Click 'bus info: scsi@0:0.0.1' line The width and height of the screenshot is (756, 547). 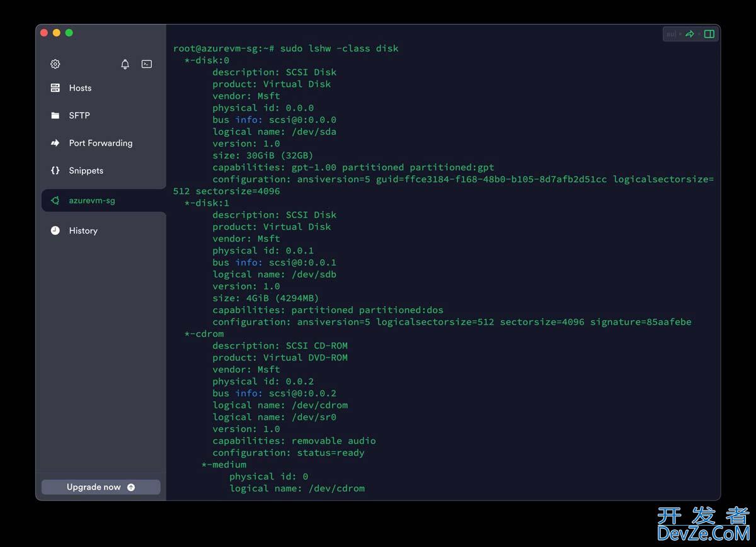coord(274,262)
